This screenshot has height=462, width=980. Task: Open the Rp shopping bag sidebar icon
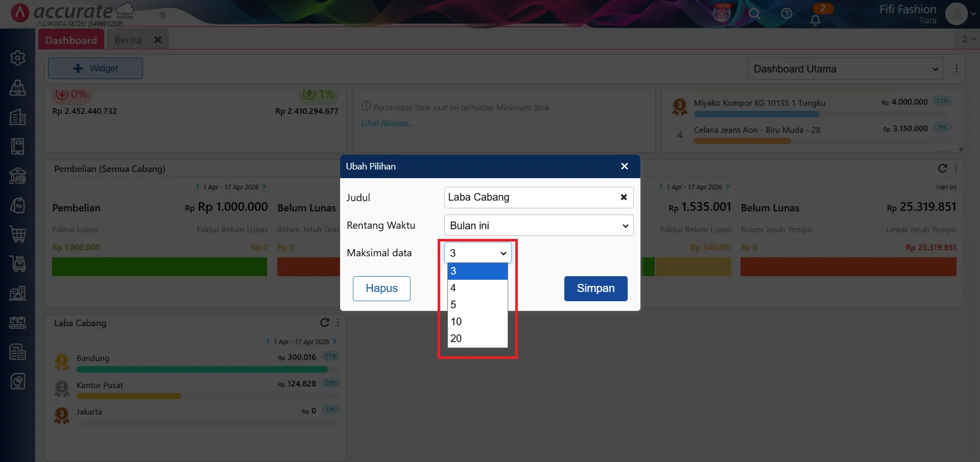(x=18, y=205)
